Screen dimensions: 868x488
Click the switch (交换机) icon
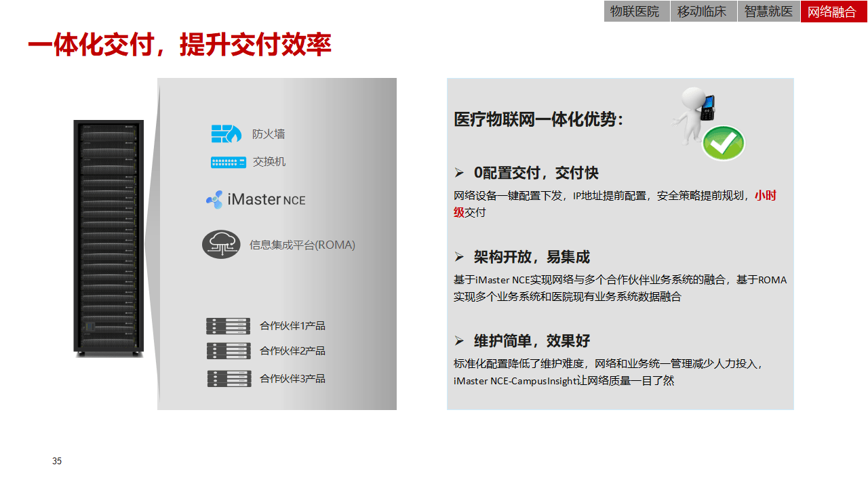tap(228, 163)
